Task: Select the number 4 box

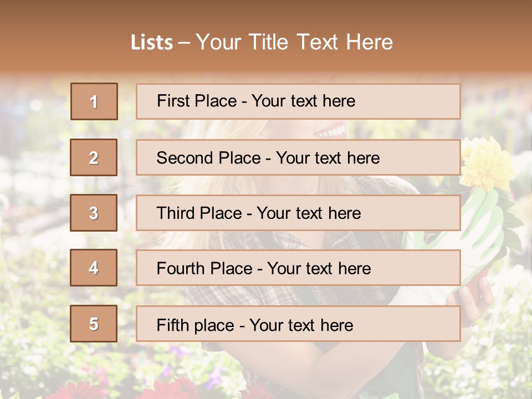Action: click(x=94, y=268)
